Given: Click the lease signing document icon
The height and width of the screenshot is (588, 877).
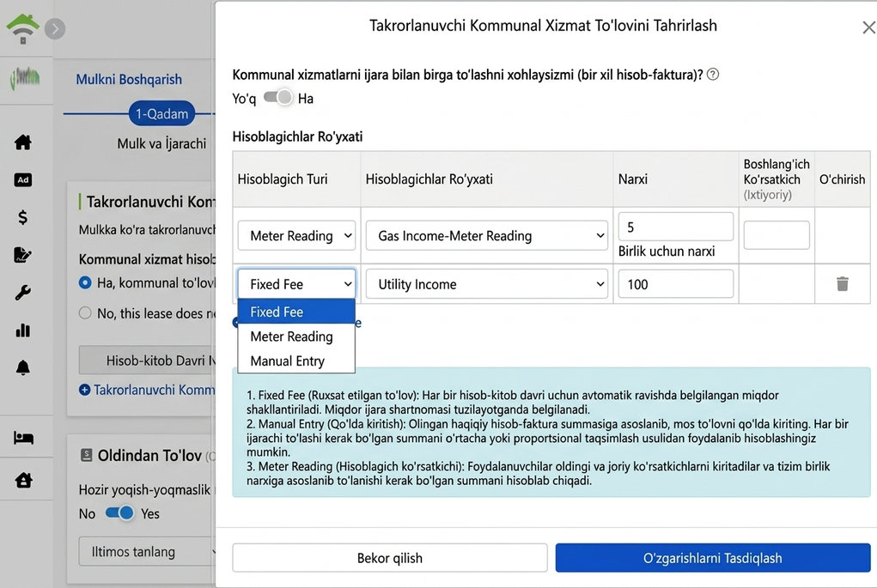Looking at the screenshot, I should pyautogui.click(x=23, y=255).
